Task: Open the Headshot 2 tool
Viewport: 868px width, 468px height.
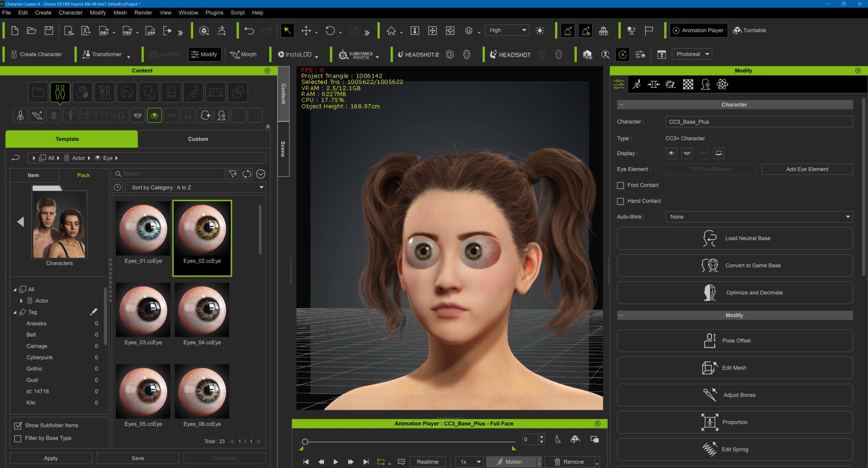Action: [x=418, y=55]
